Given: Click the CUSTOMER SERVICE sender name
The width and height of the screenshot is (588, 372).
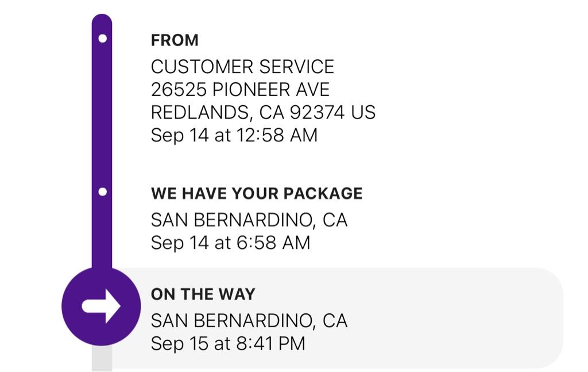Looking at the screenshot, I should pyautogui.click(x=242, y=67).
